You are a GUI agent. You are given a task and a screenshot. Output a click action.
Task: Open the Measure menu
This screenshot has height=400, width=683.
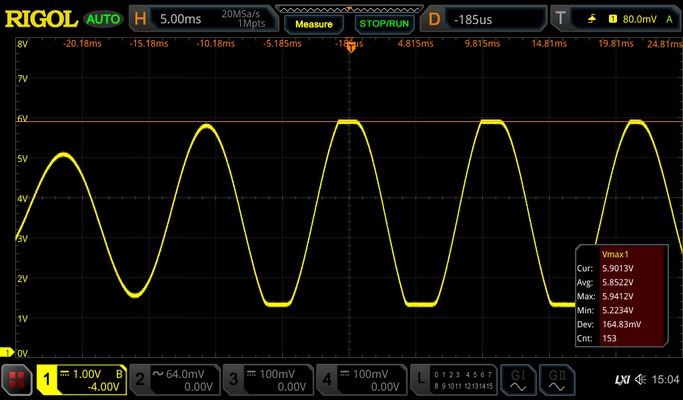[x=314, y=24]
